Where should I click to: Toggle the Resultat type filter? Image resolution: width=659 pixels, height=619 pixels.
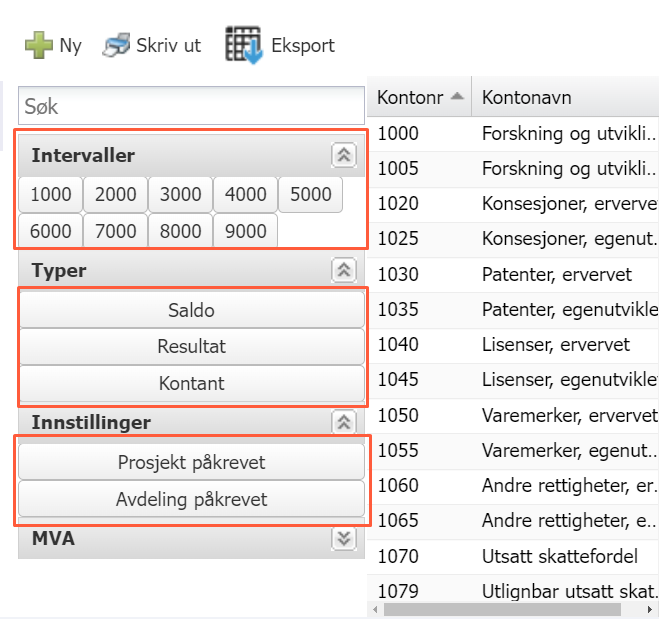tap(191, 347)
